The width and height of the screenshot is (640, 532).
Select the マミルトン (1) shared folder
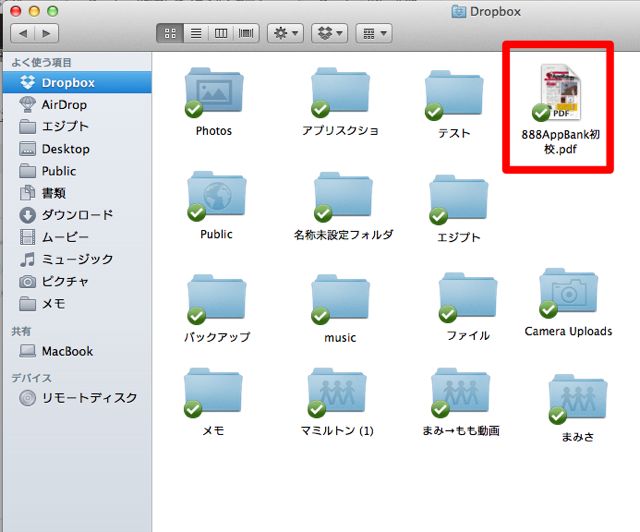point(337,392)
